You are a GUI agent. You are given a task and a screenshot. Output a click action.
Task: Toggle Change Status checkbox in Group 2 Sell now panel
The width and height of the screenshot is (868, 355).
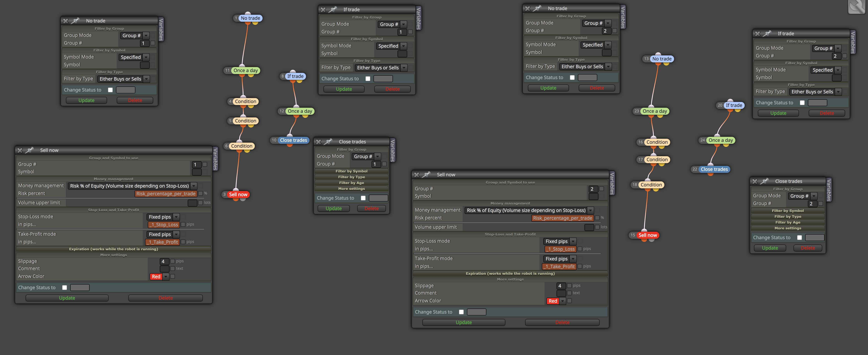click(x=461, y=312)
